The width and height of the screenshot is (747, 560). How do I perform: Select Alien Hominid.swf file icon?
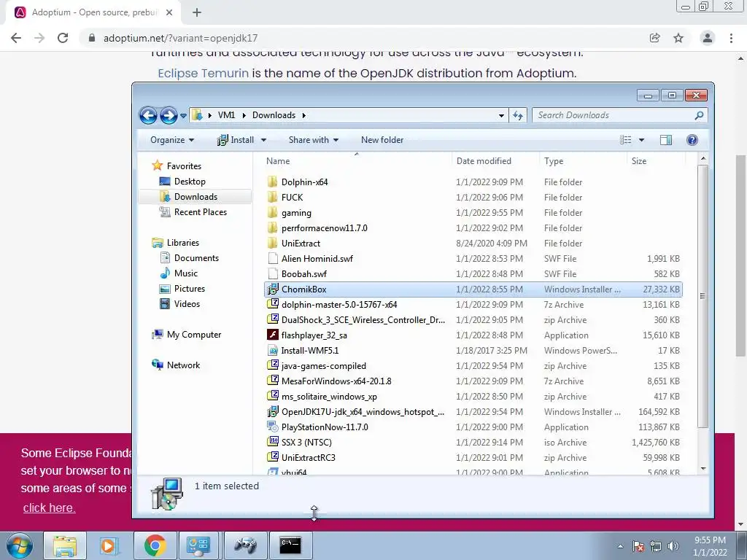tap(273, 259)
